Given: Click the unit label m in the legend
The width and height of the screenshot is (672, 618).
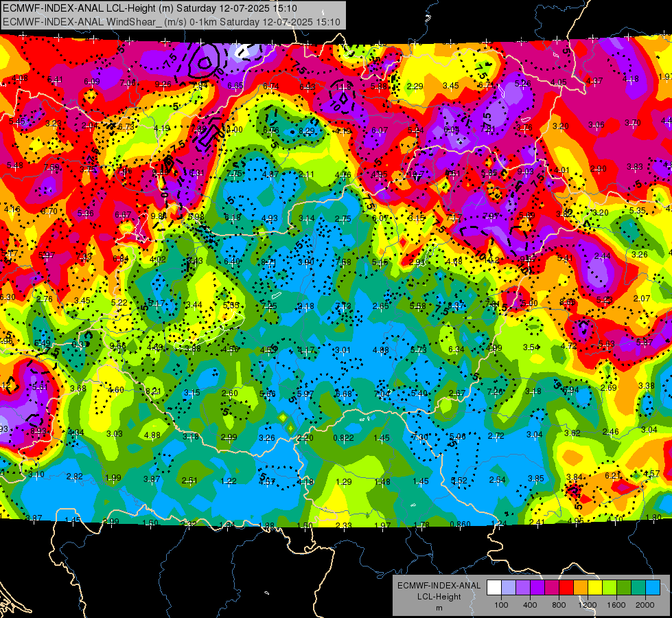Looking at the screenshot, I should pyautogui.click(x=439, y=608).
